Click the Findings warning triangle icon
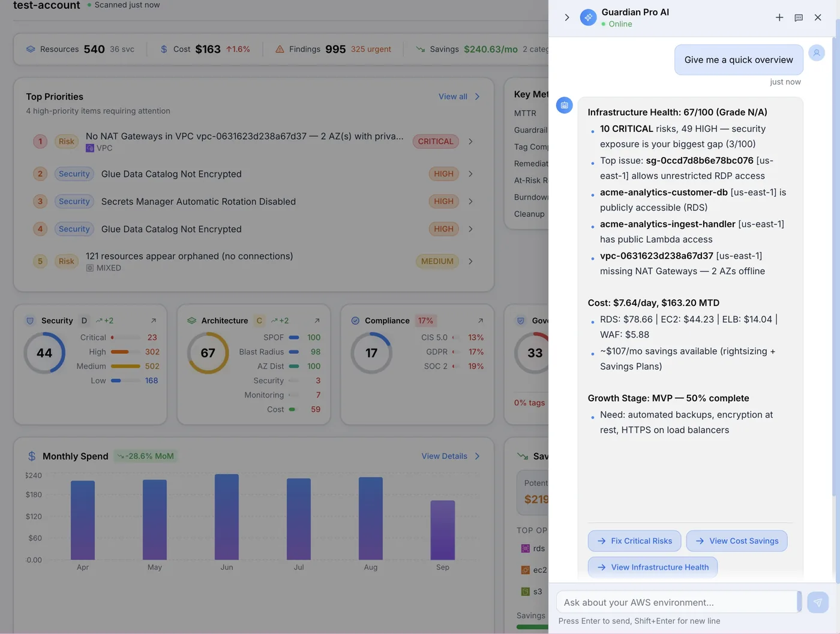Viewport: 840px width, 634px height. pyautogui.click(x=280, y=49)
